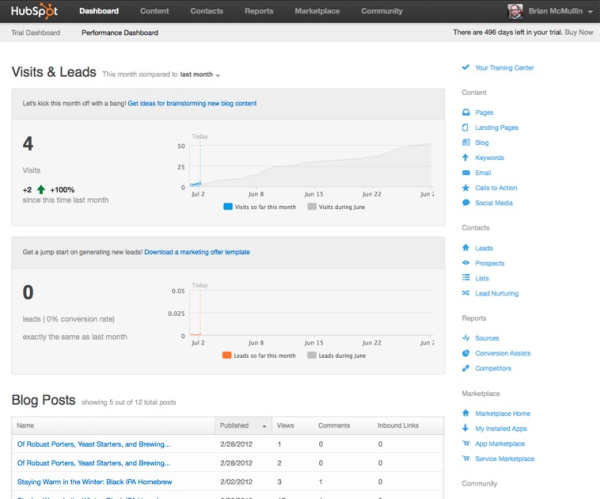Click the Training Center checkmark icon

(466, 67)
